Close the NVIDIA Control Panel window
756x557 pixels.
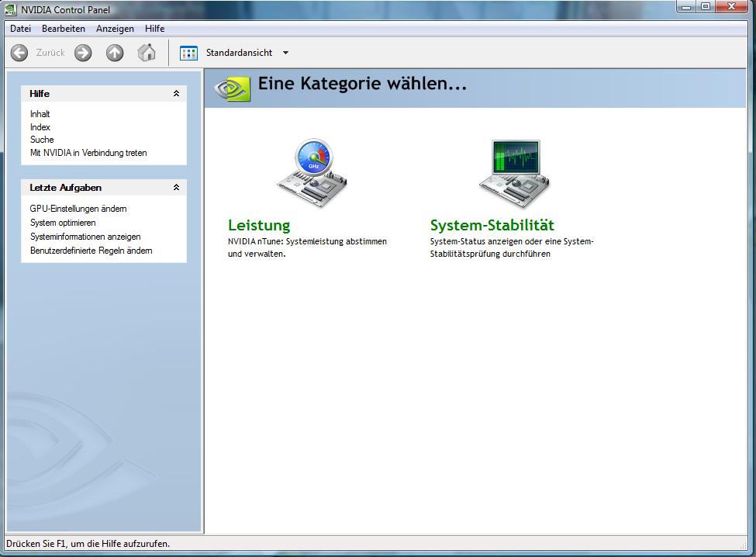[731, 7]
